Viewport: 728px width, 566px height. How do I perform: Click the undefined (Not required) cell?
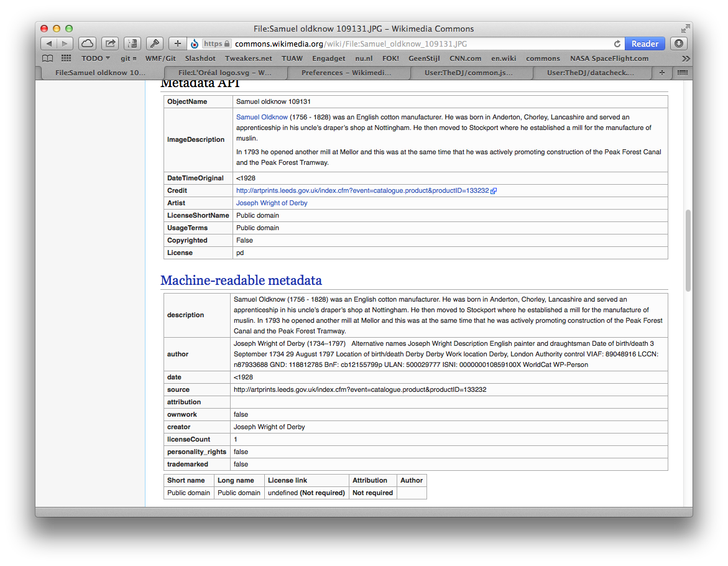(x=306, y=493)
